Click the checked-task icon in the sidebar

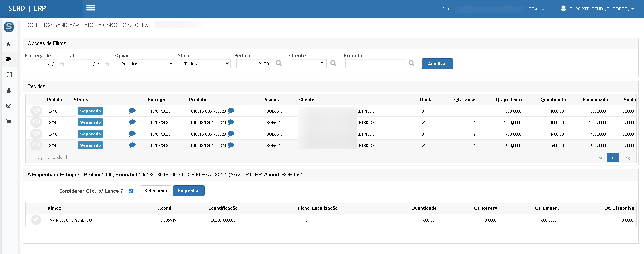click(9, 106)
